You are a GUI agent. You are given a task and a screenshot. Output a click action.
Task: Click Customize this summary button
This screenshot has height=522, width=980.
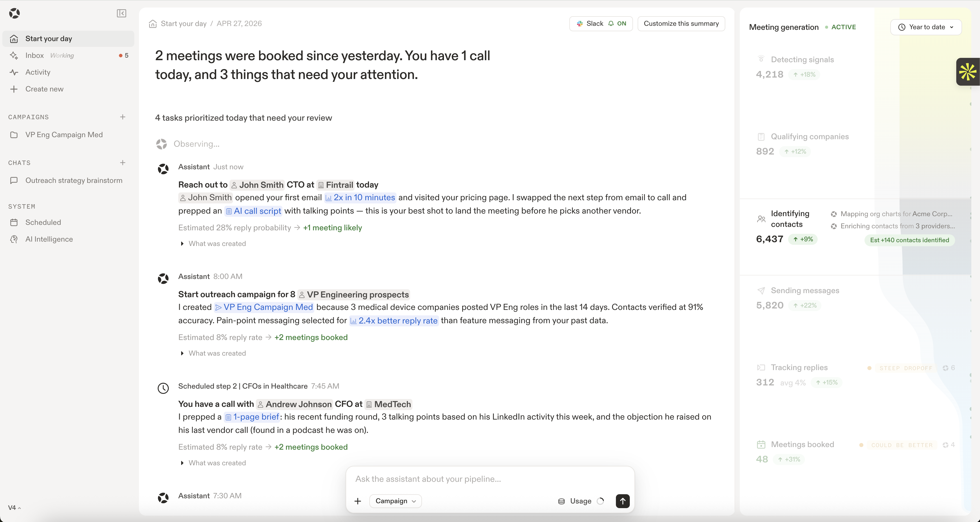pos(681,24)
